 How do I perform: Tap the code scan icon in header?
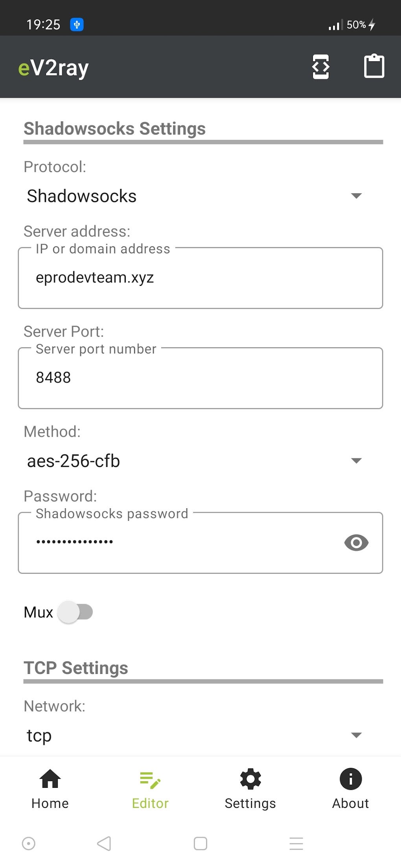(320, 67)
